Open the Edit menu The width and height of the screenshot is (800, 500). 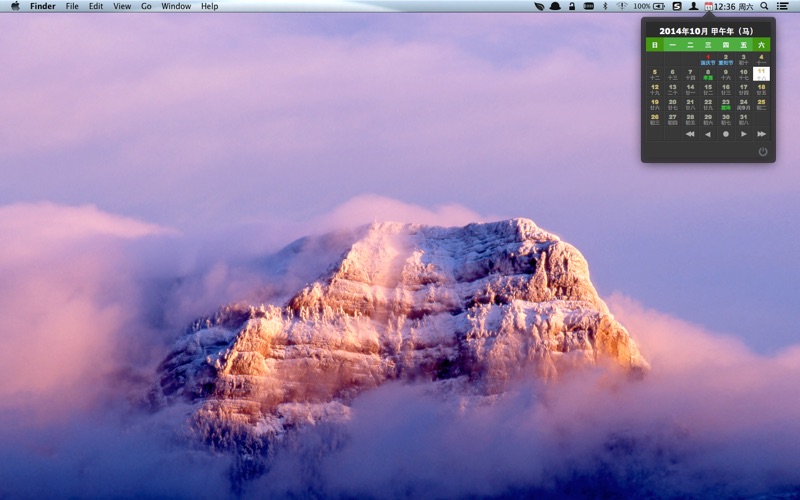pyautogui.click(x=96, y=6)
